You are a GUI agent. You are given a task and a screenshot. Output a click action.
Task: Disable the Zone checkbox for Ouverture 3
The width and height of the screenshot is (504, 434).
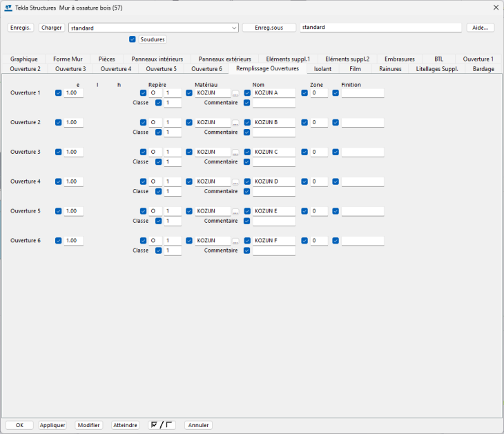(x=304, y=152)
